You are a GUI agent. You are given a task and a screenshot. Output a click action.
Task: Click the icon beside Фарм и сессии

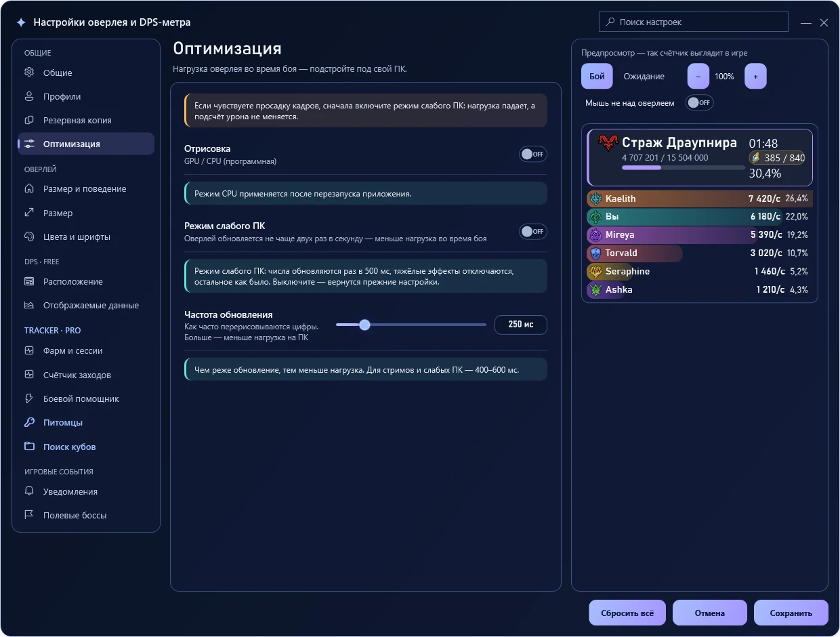coord(29,350)
